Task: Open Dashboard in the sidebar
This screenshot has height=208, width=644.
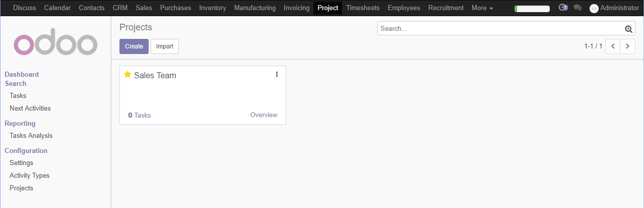Action: 22,74
